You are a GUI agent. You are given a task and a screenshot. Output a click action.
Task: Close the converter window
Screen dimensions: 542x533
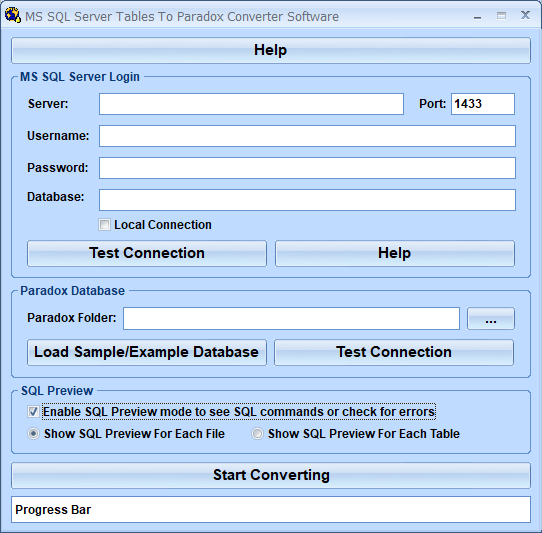pyautogui.click(x=525, y=15)
